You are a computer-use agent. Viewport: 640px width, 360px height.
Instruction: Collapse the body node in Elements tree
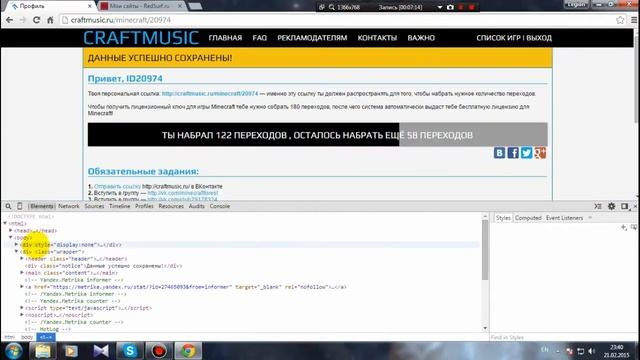pos(11,238)
